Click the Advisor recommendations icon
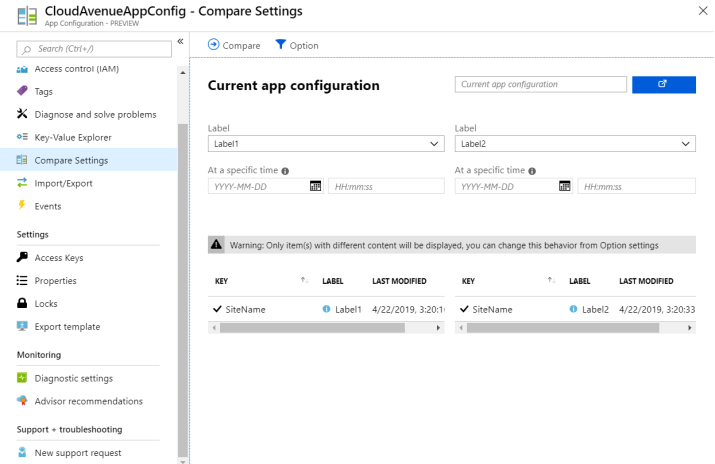The width and height of the screenshot is (715, 464). 22,401
